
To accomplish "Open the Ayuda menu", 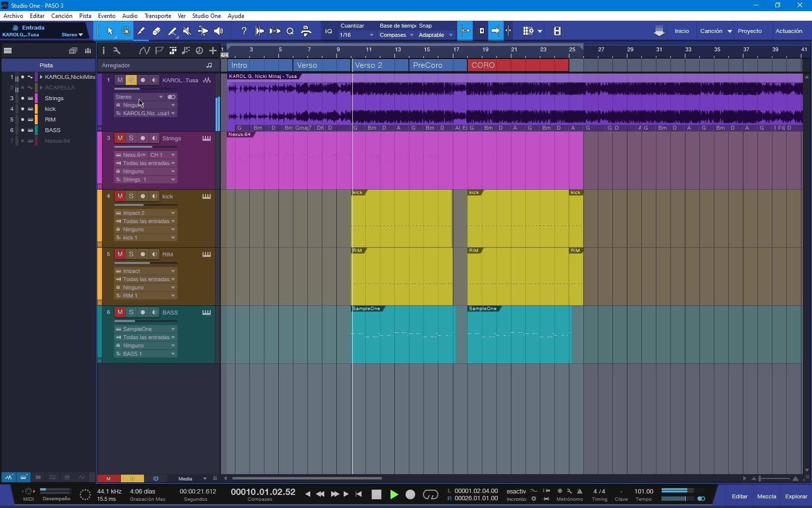I will 236,15.
